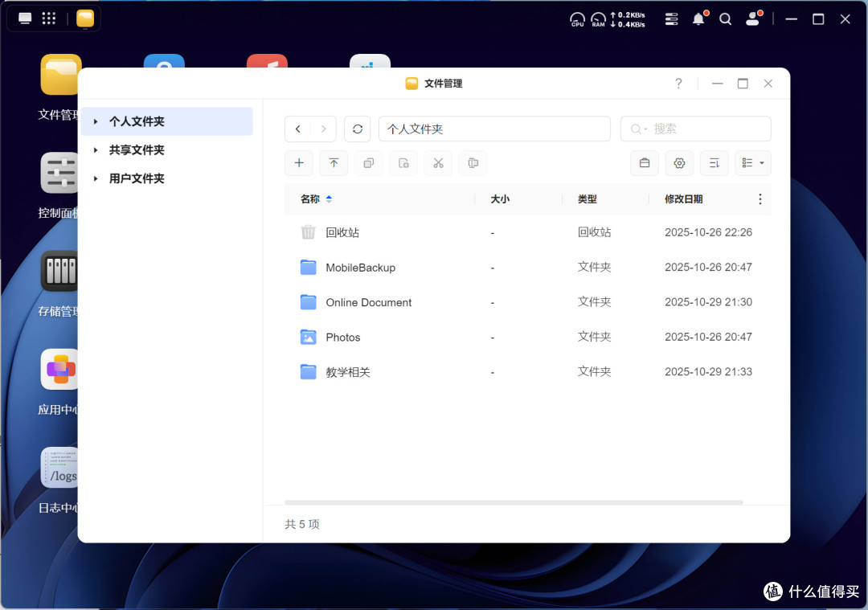Image resolution: width=868 pixels, height=610 pixels.
Task: Click the top bar search magnifier
Action: [x=725, y=19]
